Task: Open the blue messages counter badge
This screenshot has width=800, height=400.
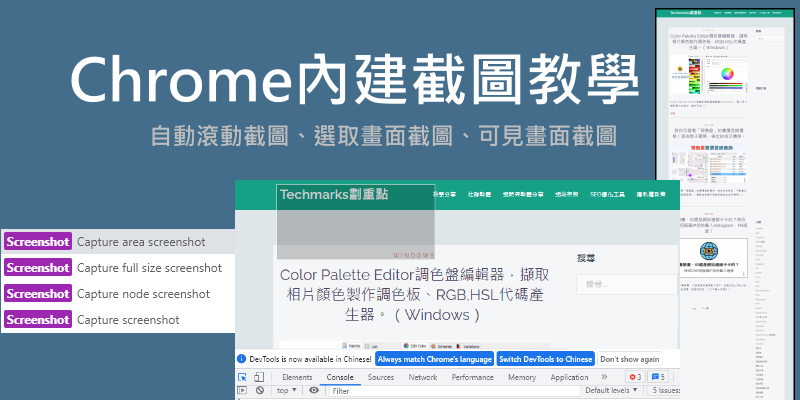Action: tap(658, 377)
